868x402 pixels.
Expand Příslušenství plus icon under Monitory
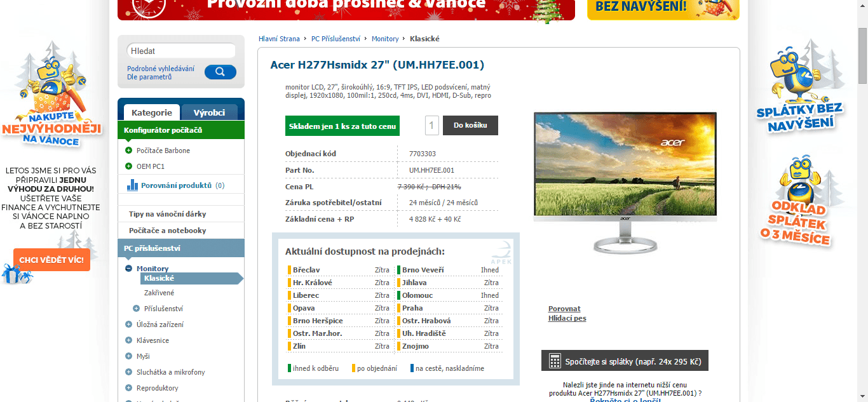point(136,309)
